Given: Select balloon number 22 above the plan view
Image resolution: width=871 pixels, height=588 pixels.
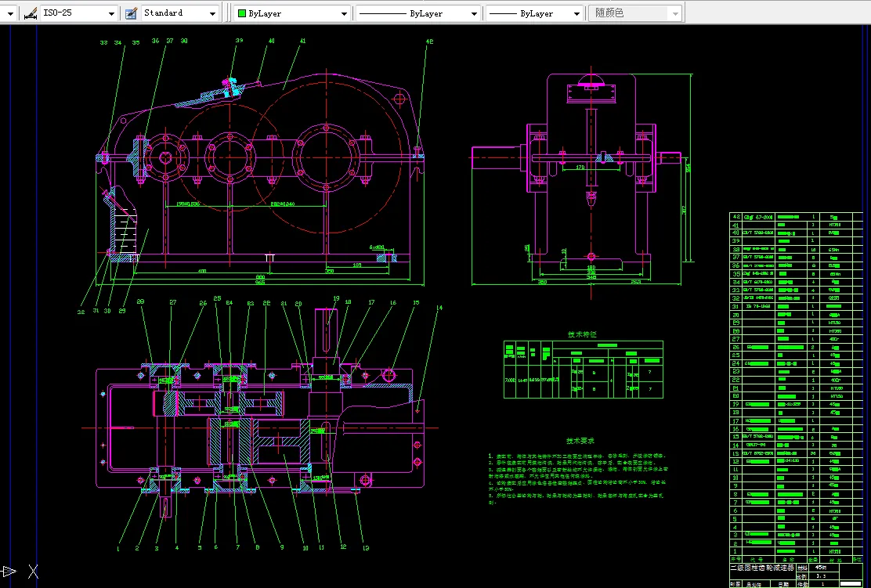Looking at the screenshot, I should click(x=266, y=302).
